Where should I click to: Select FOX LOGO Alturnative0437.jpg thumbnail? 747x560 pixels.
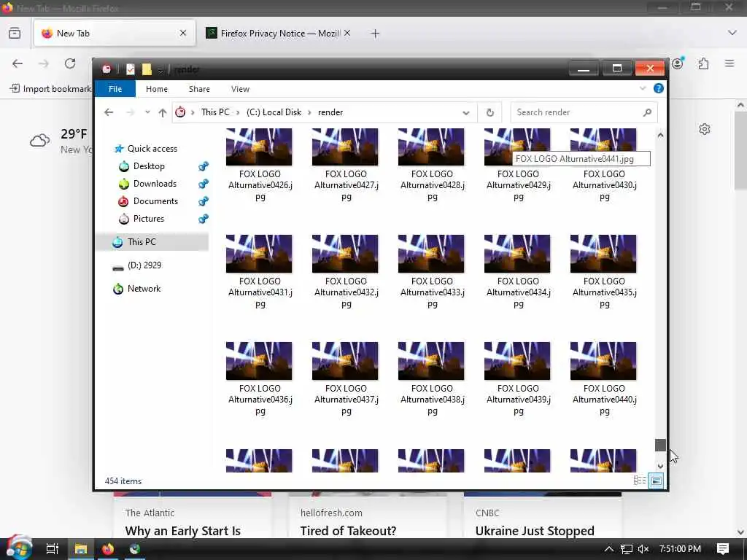coord(345,361)
